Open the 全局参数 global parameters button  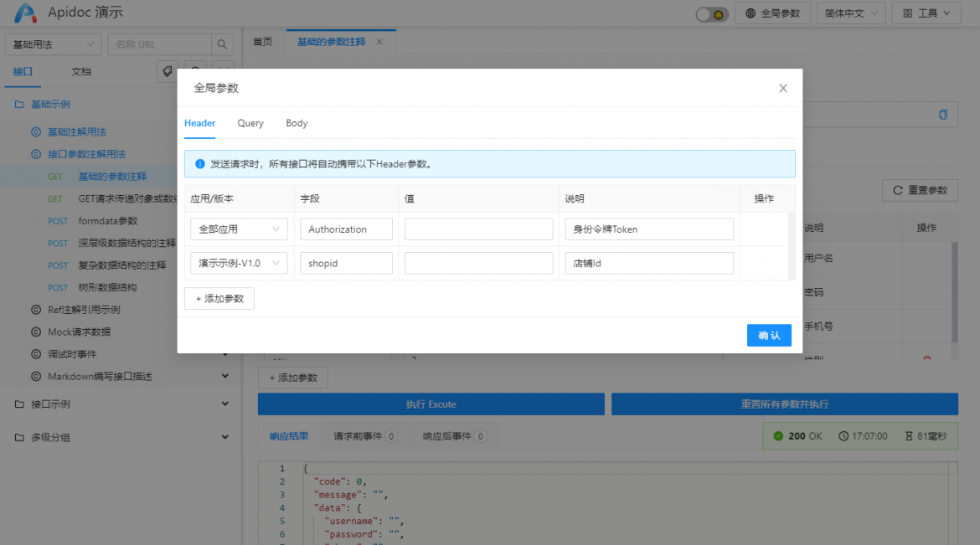point(772,13)
